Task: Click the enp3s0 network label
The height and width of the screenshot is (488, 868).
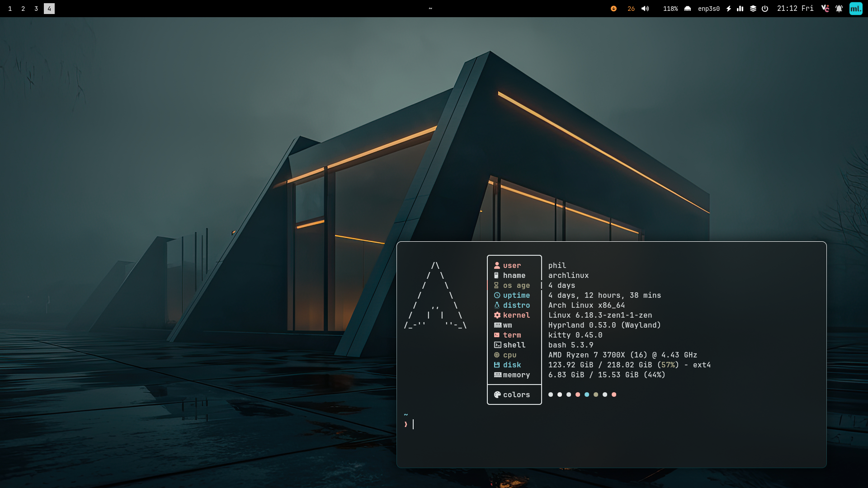Action: 708,9
